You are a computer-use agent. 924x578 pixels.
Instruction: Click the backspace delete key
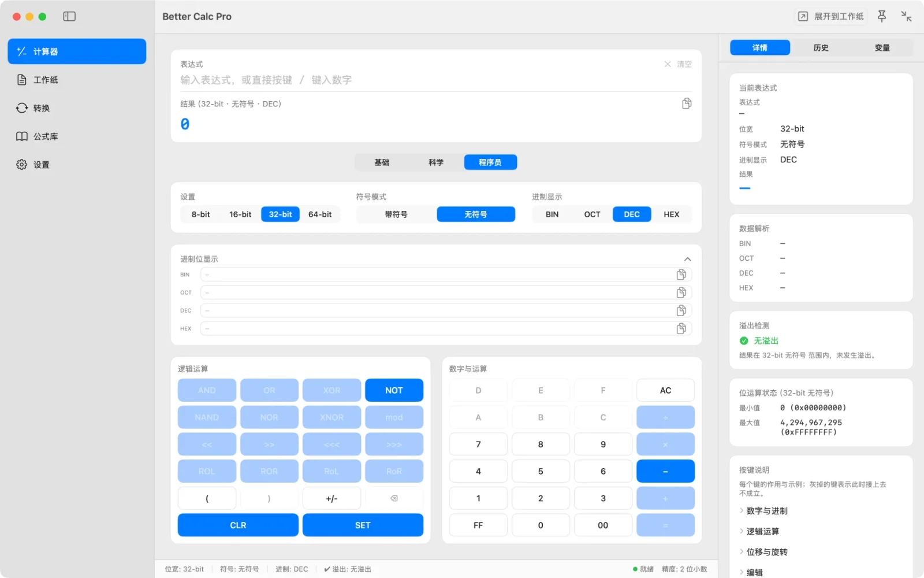[x=394, y=498]
